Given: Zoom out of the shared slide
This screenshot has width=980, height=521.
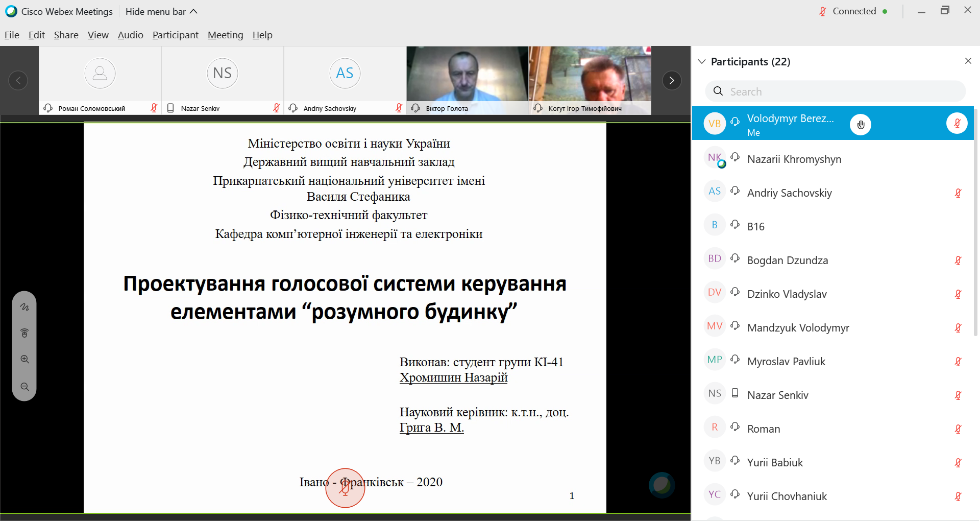Looking at the screenshot, I should [24, 387].
